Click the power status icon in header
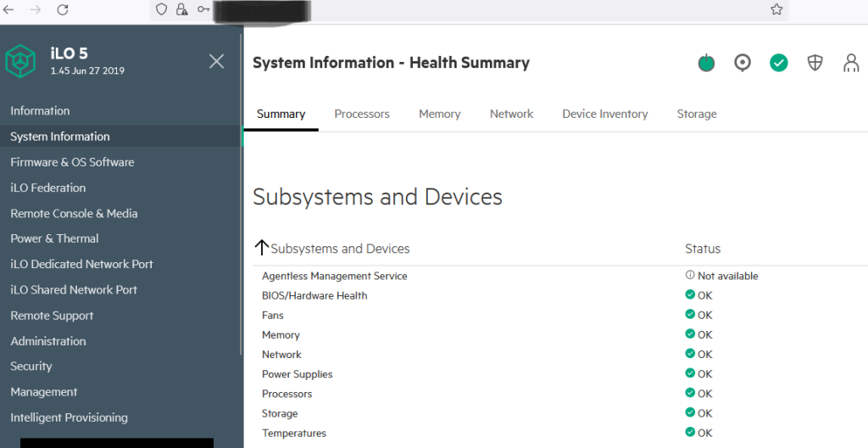Viewport: 868px width, 448px height. coord(706,63)
